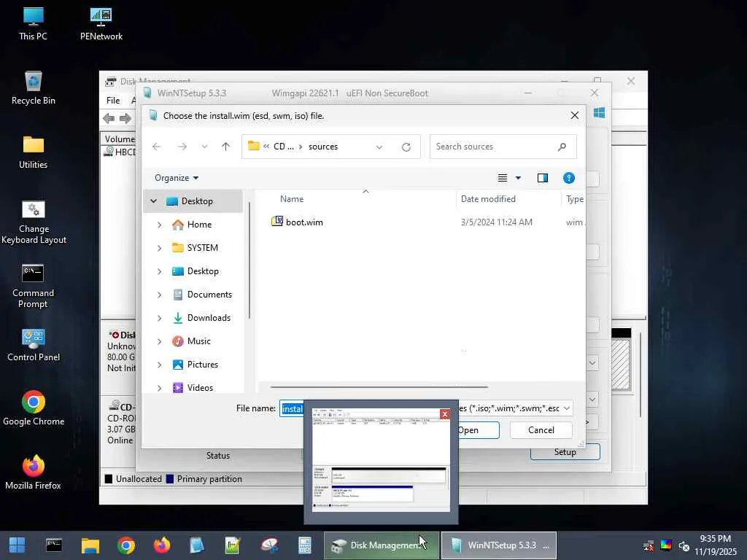The height and width of the screenshot is (560, 747).
Task: Toggle the preview pane button
Action: 543,178
